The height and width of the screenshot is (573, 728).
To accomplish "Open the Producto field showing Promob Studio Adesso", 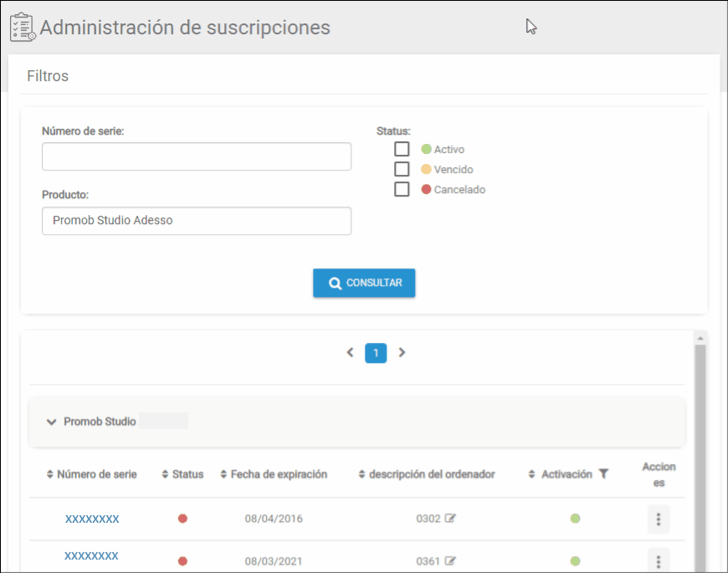I will pos(197,221).
